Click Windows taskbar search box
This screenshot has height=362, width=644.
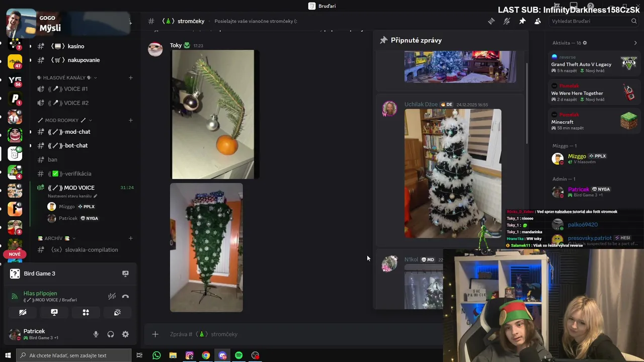point(73,355)
